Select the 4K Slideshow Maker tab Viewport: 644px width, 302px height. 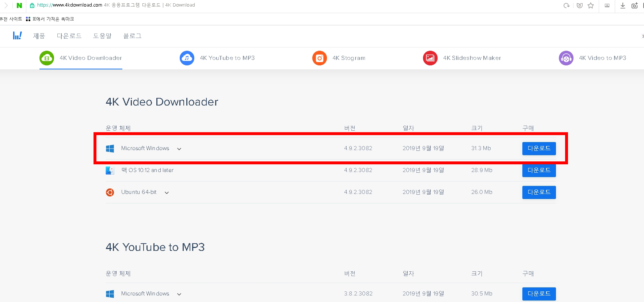[462, 58]
